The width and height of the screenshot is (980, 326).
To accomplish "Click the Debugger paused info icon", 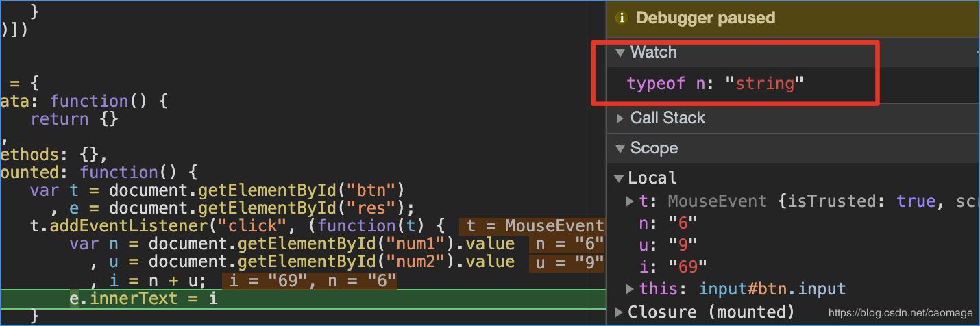I will (x=622, y=18).
